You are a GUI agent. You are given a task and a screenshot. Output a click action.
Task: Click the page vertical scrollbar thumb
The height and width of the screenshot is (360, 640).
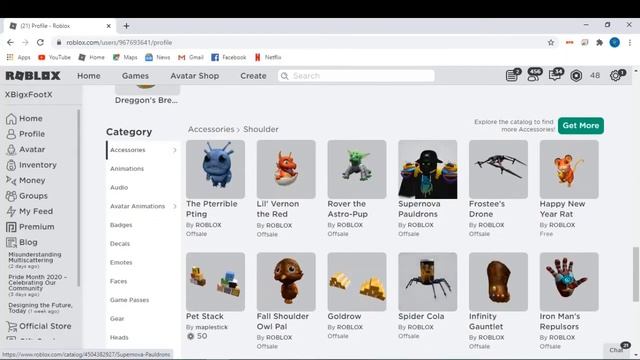[636, 274]
